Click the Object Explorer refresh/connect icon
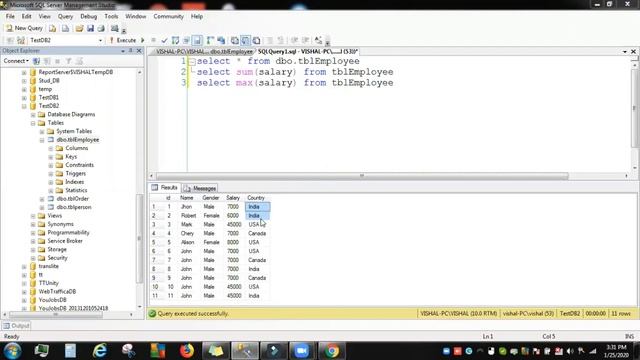The width and height of the screenshot is (640, 360). 36,61
